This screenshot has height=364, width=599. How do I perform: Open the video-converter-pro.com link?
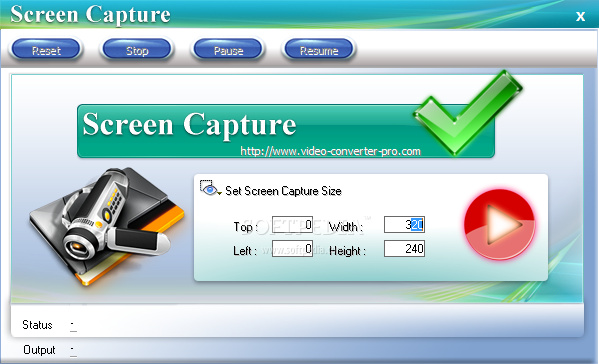pyautogui.click(x=330, y=151)
